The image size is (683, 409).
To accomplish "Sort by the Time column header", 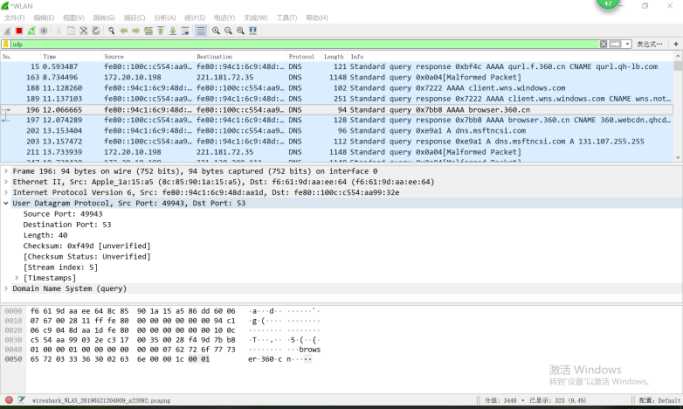I will coord(49,57).
